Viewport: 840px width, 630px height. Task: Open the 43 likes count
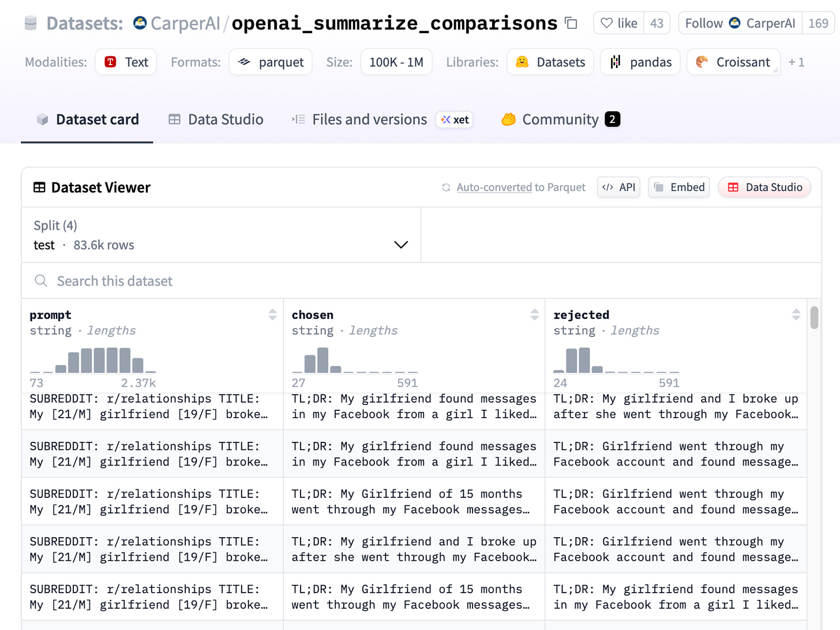(657, 23)
